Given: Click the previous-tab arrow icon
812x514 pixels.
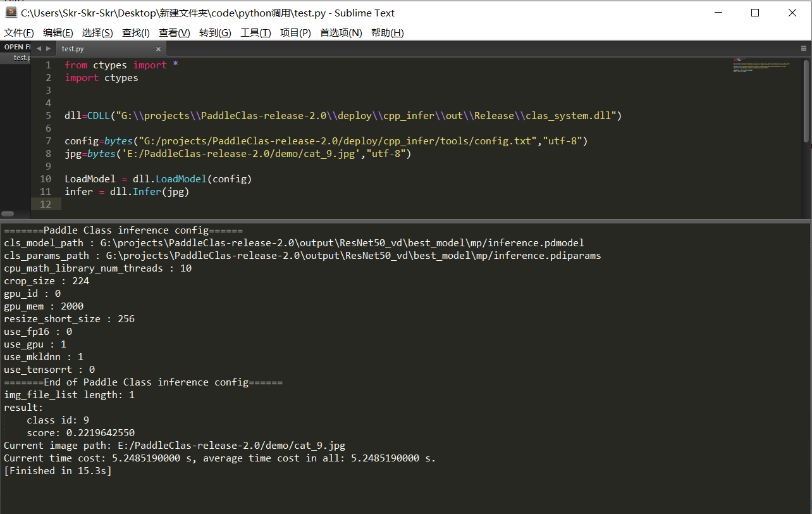Looking at the screenshot, I should coord(38,47).
